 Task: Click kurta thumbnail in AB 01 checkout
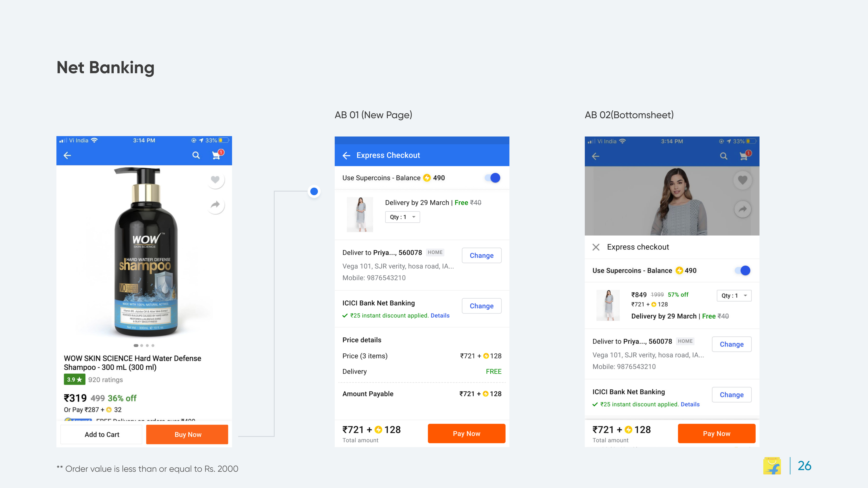[360, 215]
